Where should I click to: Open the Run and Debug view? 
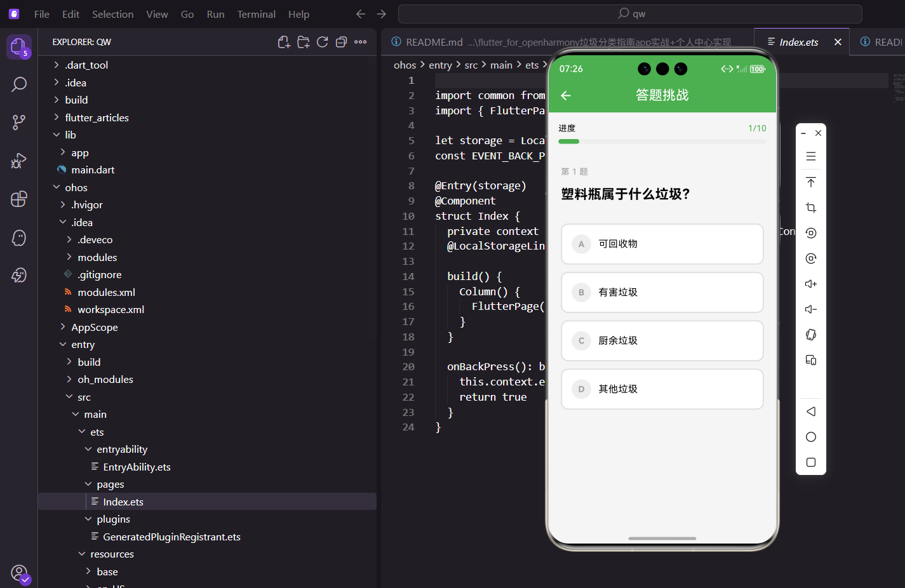pyautogui.click(x=19, y=161)
